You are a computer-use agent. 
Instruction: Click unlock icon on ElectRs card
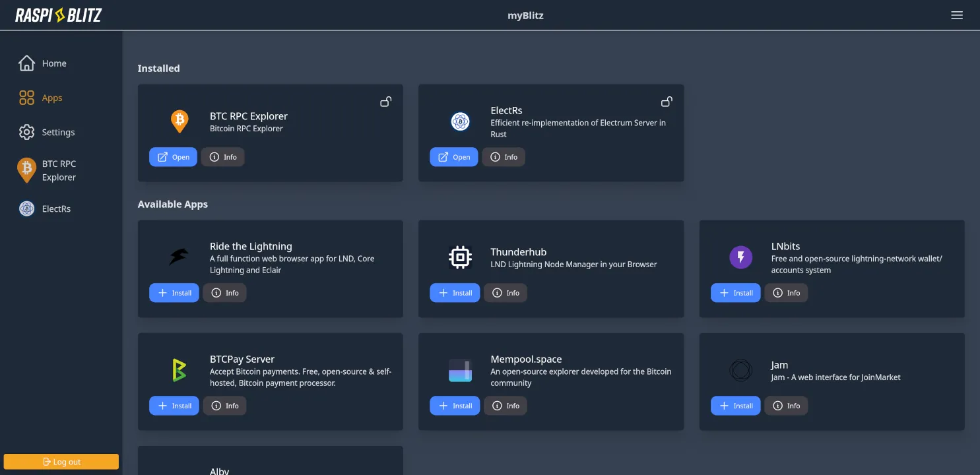[x=667, y=102]
